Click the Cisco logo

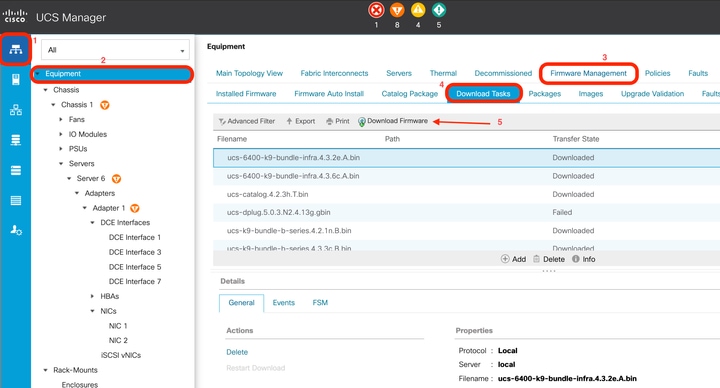pos(15,17)
